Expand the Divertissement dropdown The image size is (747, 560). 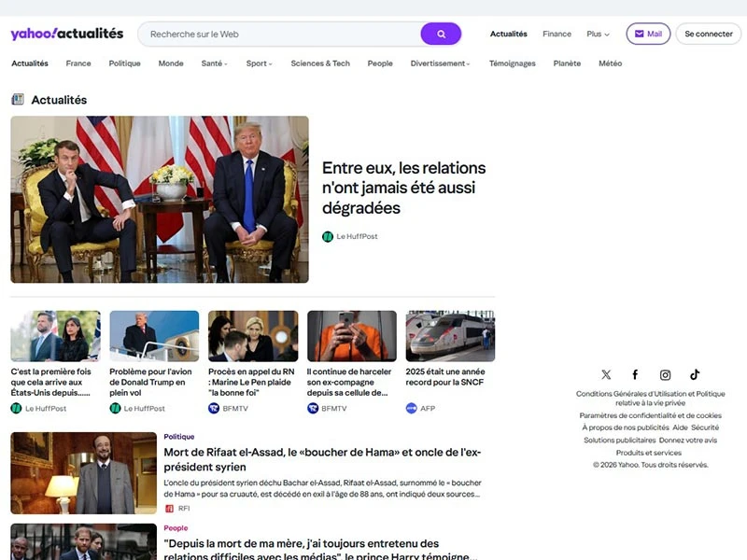440,63
